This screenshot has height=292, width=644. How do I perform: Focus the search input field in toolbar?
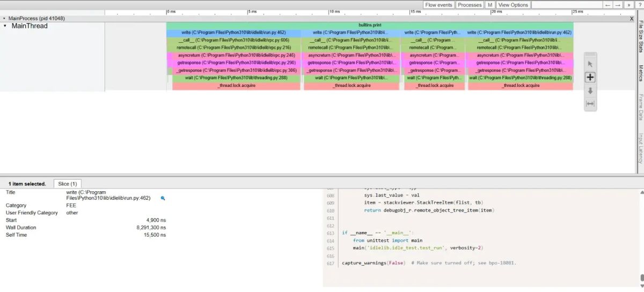tap(566, 5)
